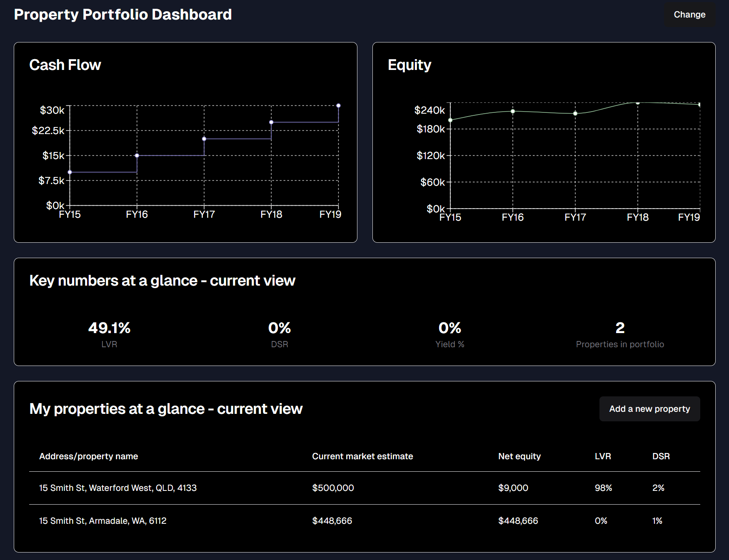
Task: Open the 15 Smith St Waterford West property row
Action: point(118,488)
